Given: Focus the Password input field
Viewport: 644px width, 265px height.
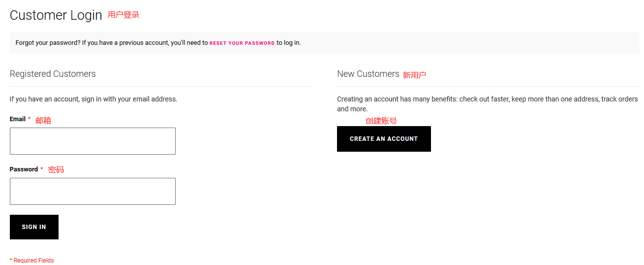Looking at the screenshot, I should 92,191.
